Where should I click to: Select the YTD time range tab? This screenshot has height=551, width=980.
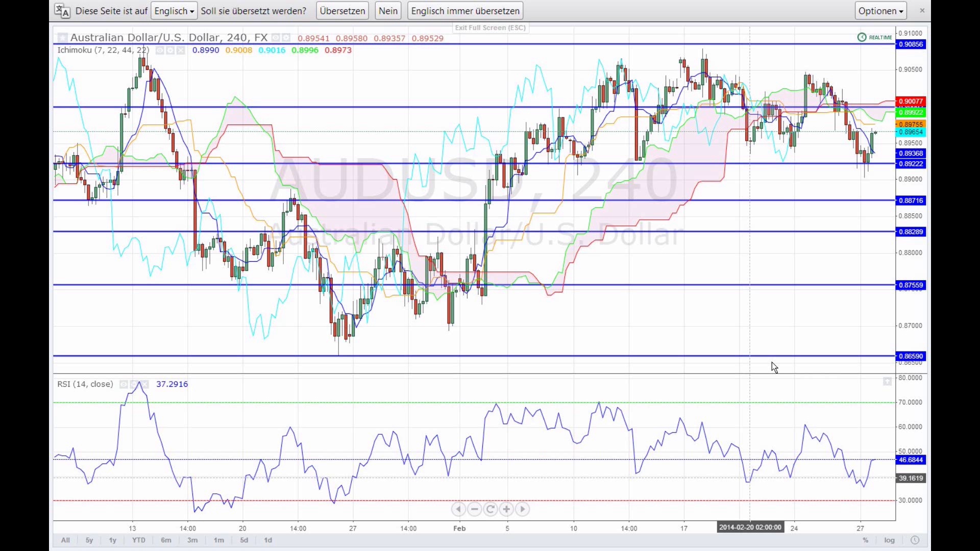[x=138, y=540]
